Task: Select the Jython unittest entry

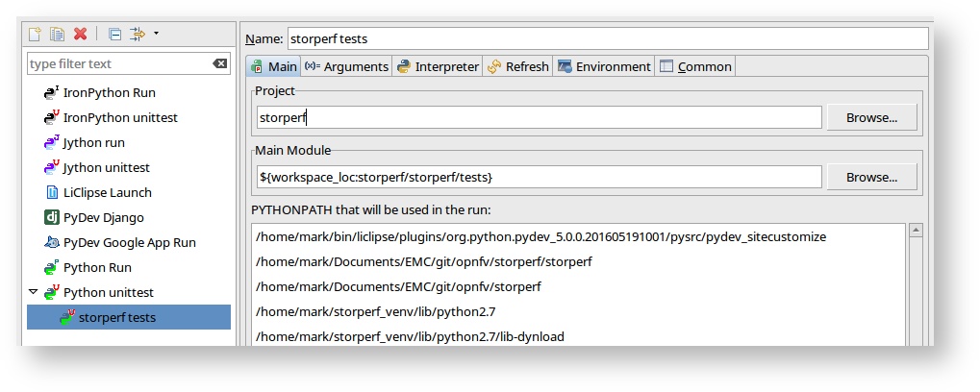Action: (x=106, y=167)
